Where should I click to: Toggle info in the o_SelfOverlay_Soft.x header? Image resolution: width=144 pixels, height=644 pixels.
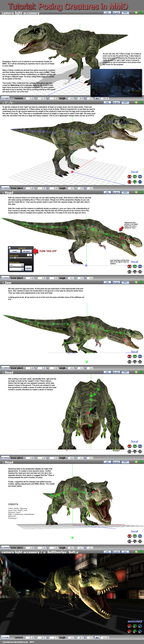(107, 552)
